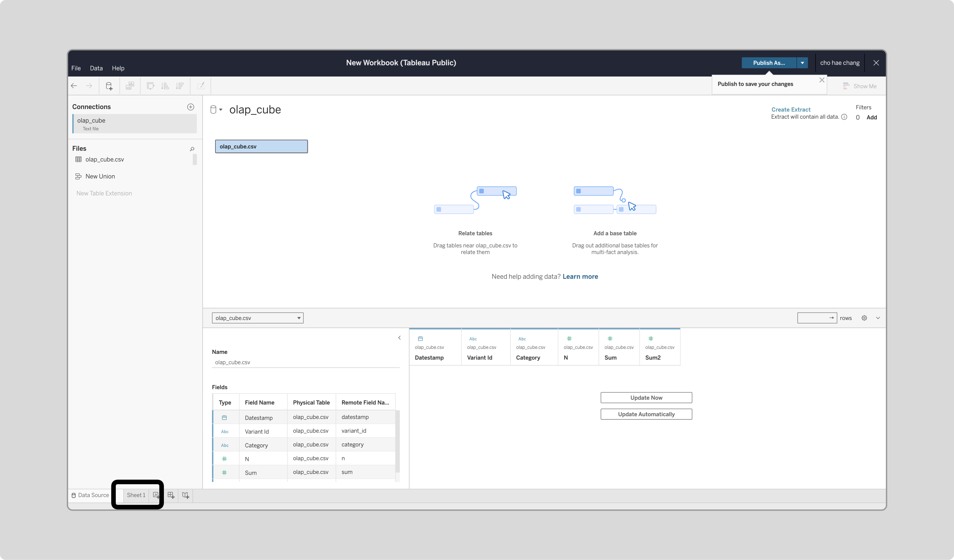This screenshot has width=954, height=560.
Task: Click the Publish As button
Action: pyautogui.click(x=769, y=63)
